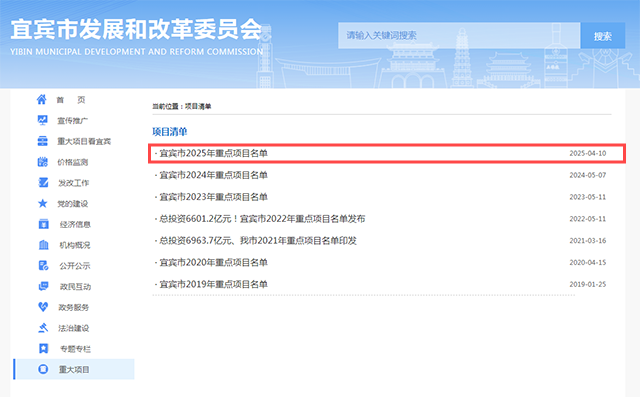Open 宜宾市2023年重点项目名单
The height and width of the screenshot is (397, 640).
(213, 197)
